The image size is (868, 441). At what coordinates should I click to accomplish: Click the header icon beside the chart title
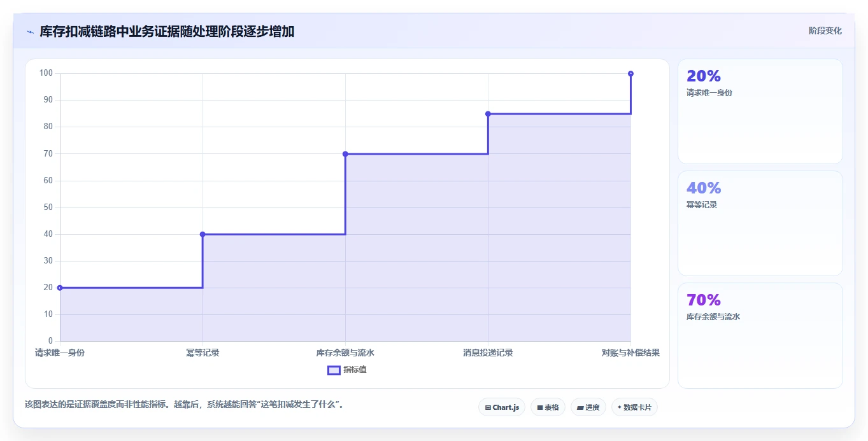(30, 32)
